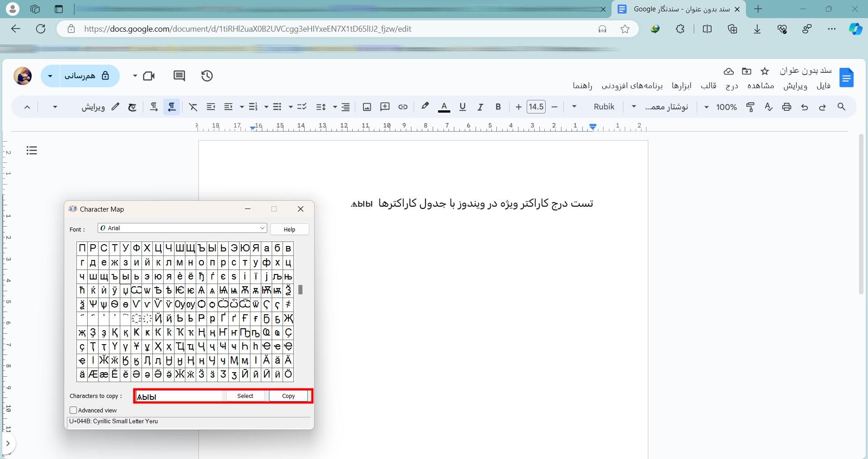
Task: Show the document outline icon
Action: tap(32, 151)
